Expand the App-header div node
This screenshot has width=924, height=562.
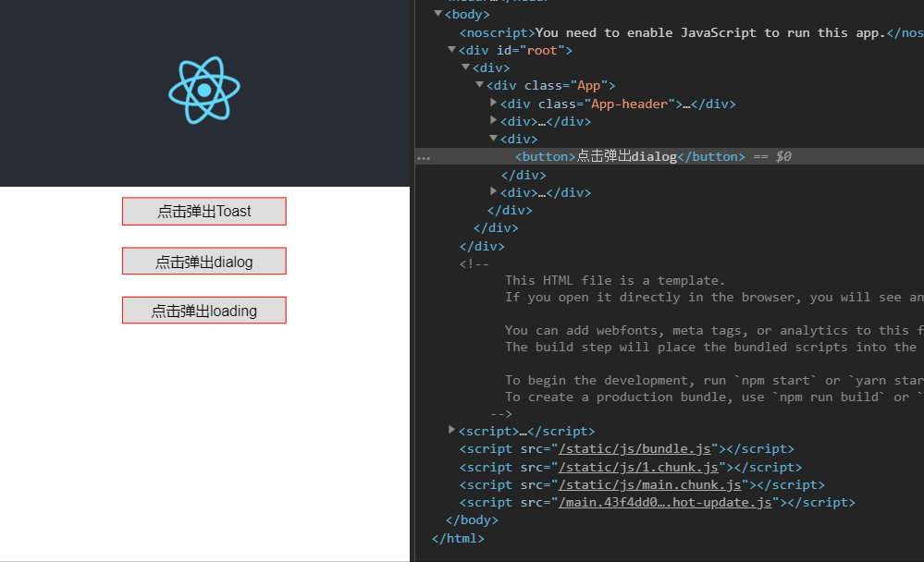pyautogui.click(x=493, y=103)
